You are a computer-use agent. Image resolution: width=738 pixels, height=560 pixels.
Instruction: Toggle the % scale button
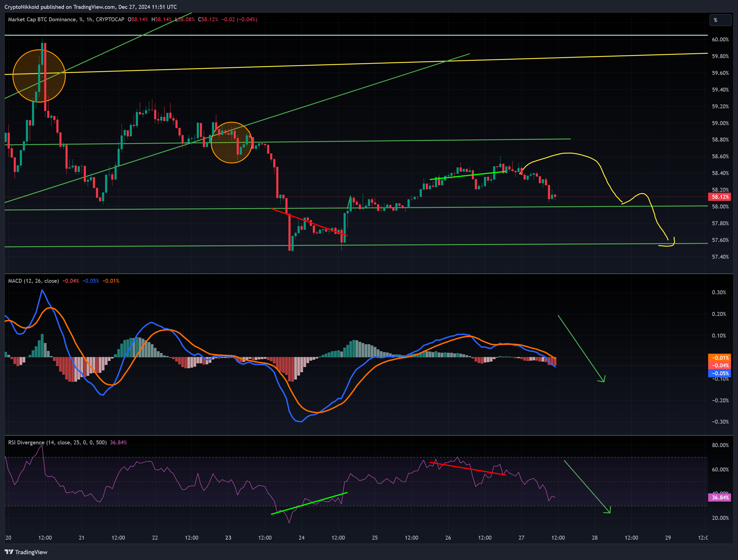pyautogui.click(x=720, y=20)
